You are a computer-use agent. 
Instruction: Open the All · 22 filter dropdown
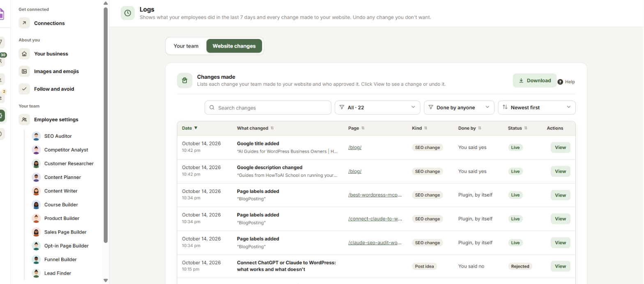click(x=377, y=108)
